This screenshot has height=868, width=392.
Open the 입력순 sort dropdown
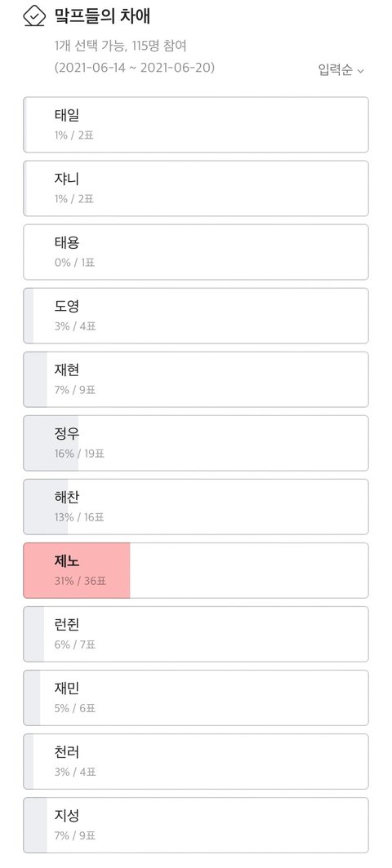point(341,70)
